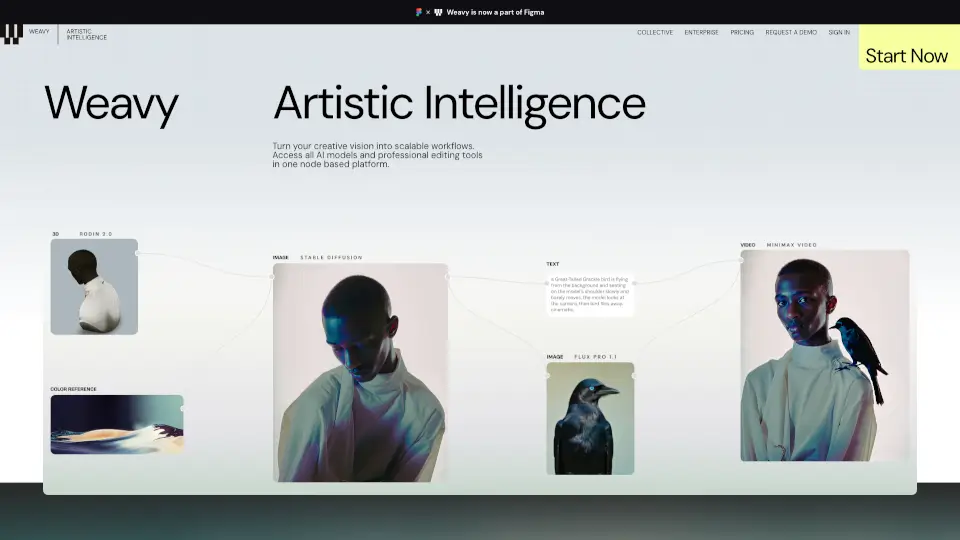
Task: Click the Sign In link
Action: pyautogui.click(x=839, y=32)
